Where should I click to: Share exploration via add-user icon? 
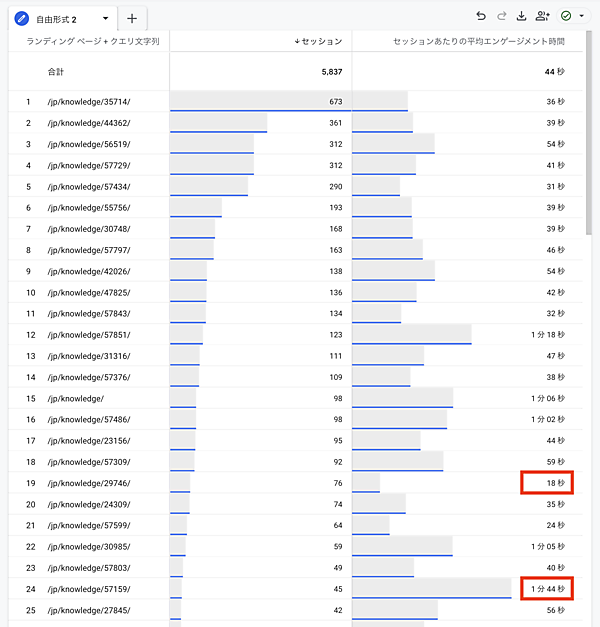point(542,16)
